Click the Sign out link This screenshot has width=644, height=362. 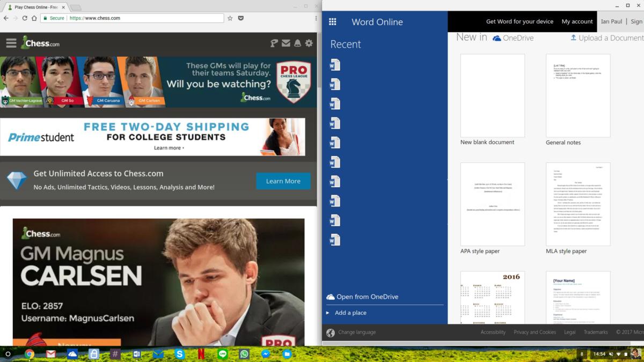click(x=637, y=21)
